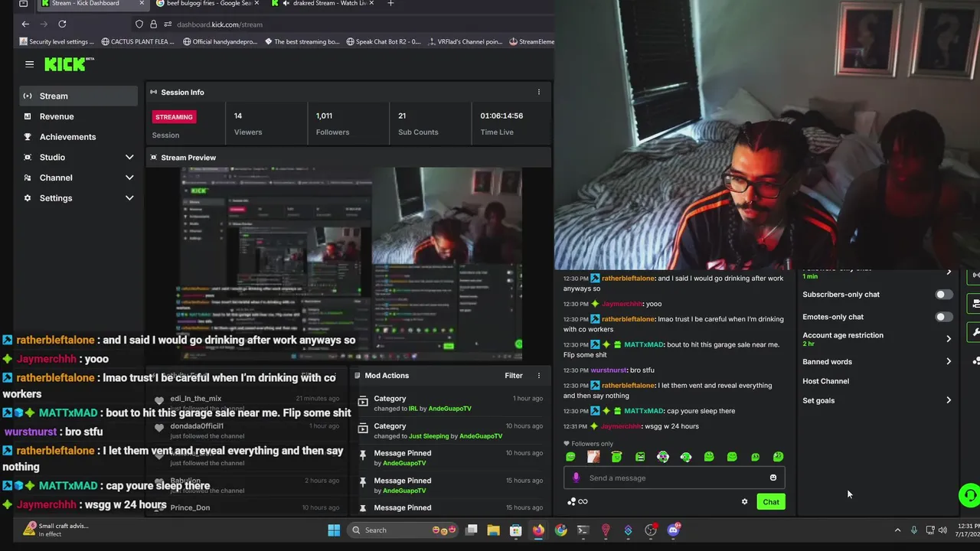This screenshot has height=551, width=980.
Task: Click the IRL category link
Action: (413, 409)
